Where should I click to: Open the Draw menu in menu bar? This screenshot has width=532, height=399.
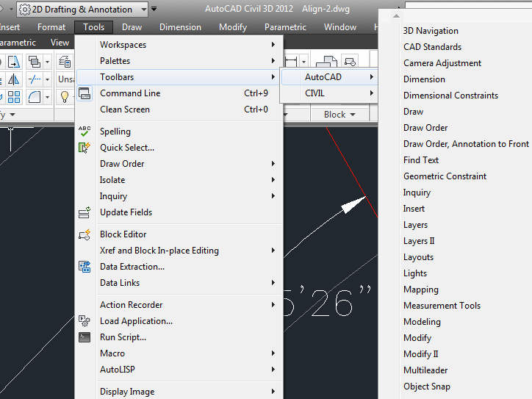coord(132,27)
